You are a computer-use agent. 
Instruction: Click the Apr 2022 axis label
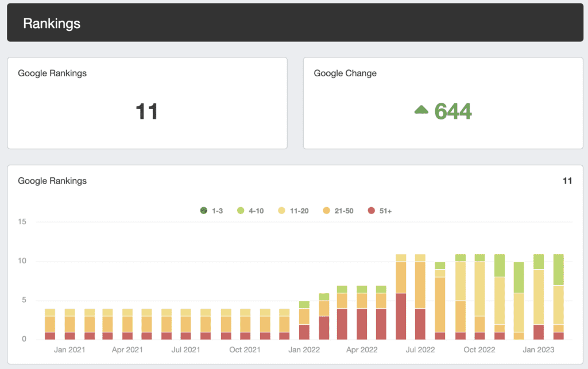point(362,349)
